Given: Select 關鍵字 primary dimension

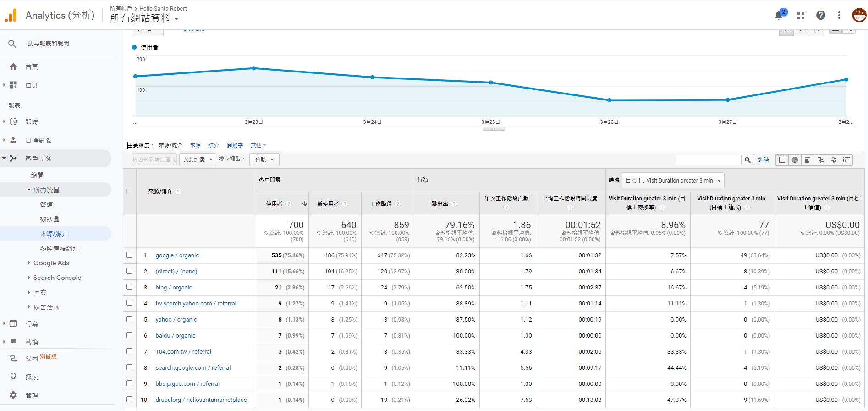Looking at the screenshot, I should (235, 145).
